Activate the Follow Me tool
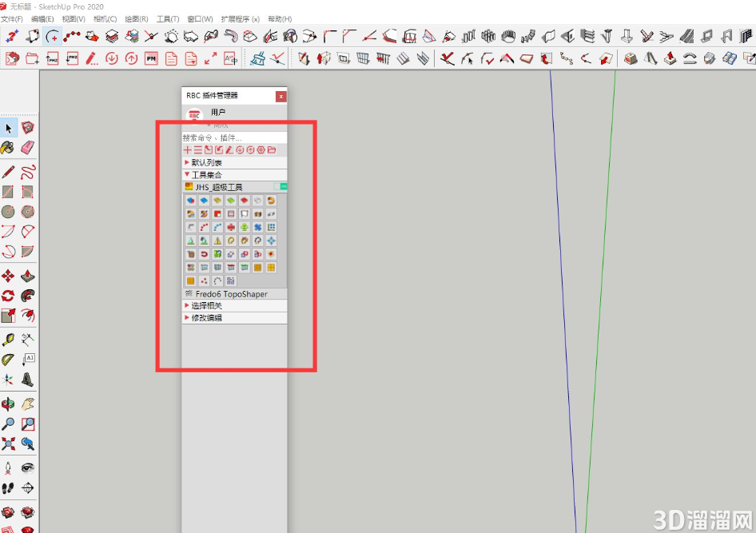 click(x=28, y=296)
